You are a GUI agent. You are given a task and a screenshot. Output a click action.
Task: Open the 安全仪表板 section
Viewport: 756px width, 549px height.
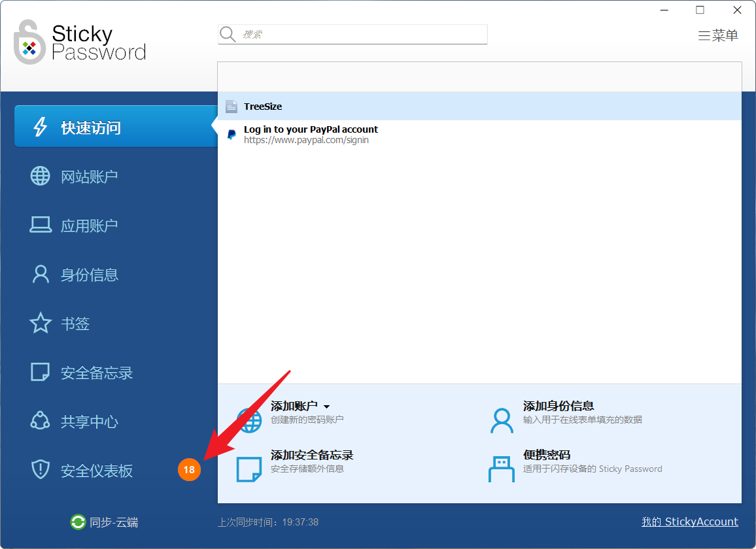click(96, 471)
